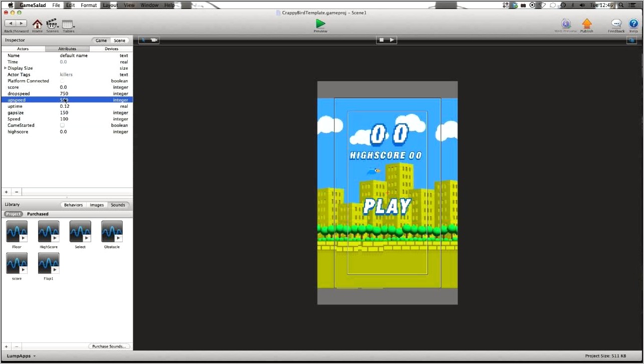
Task: Start the green Preview button
Action: (x=320, y=24)
